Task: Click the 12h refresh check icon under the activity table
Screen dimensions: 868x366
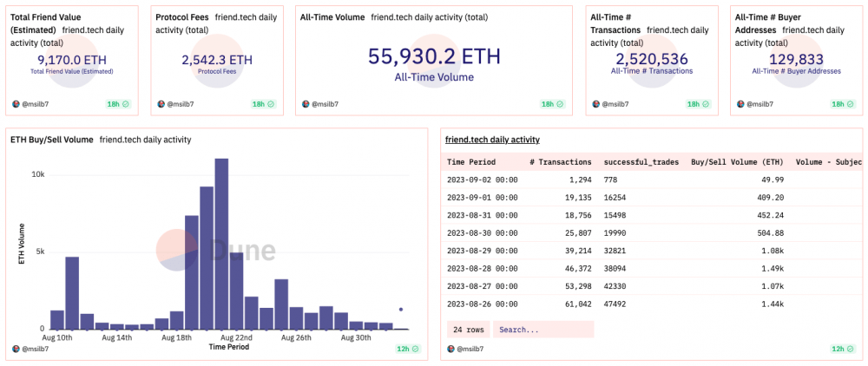Action: point(849,349)
